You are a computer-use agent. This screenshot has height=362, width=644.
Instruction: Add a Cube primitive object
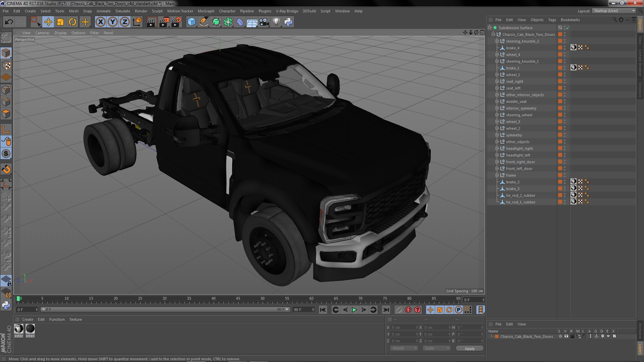(192, 22)
